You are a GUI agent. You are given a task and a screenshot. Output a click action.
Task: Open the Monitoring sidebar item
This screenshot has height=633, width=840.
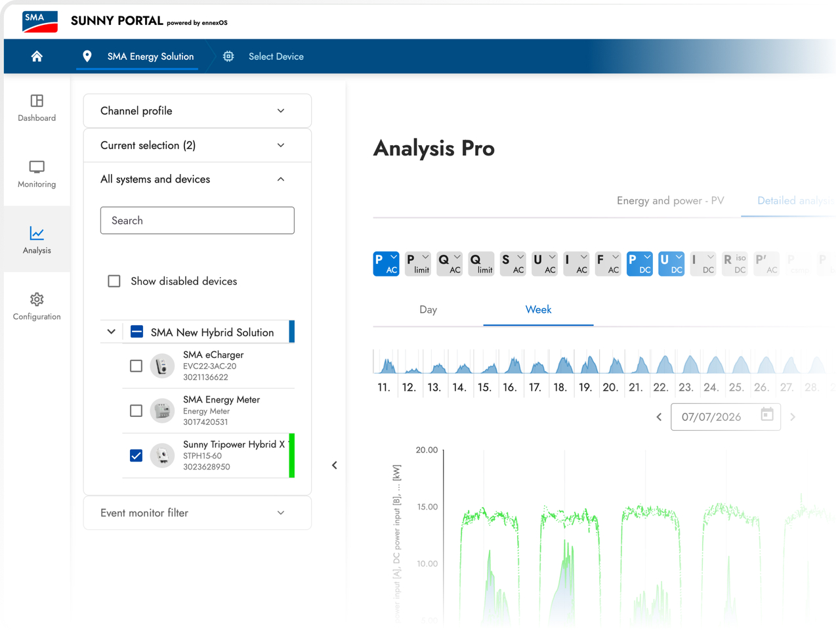[x=37, y=174]
